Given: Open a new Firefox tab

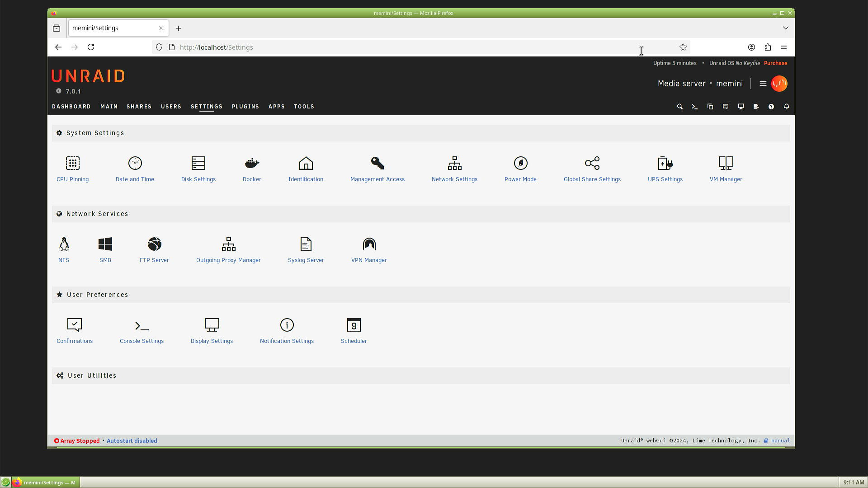Looking at the screenshot, I should point(178,28).
